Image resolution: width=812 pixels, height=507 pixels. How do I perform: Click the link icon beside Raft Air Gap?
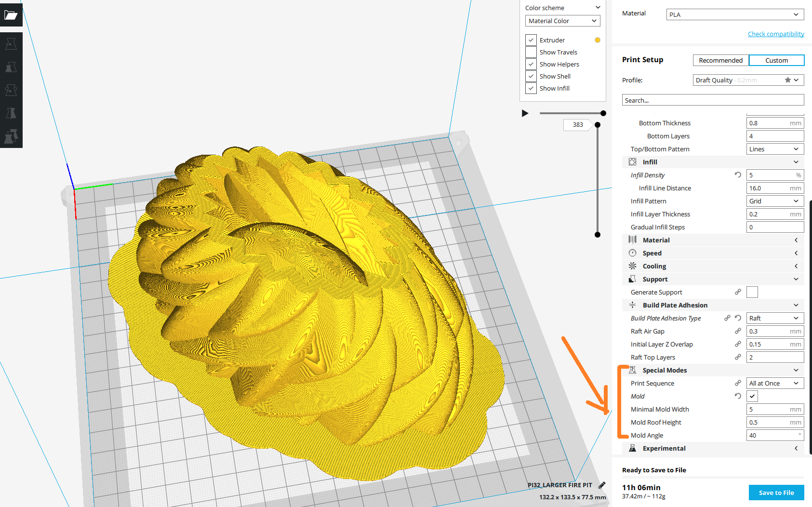pos(738,331)
